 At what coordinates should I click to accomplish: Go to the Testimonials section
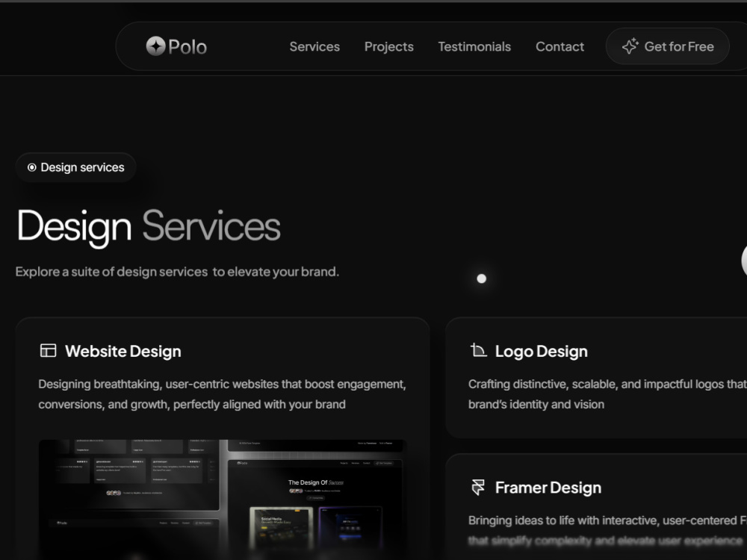[474, 46]
